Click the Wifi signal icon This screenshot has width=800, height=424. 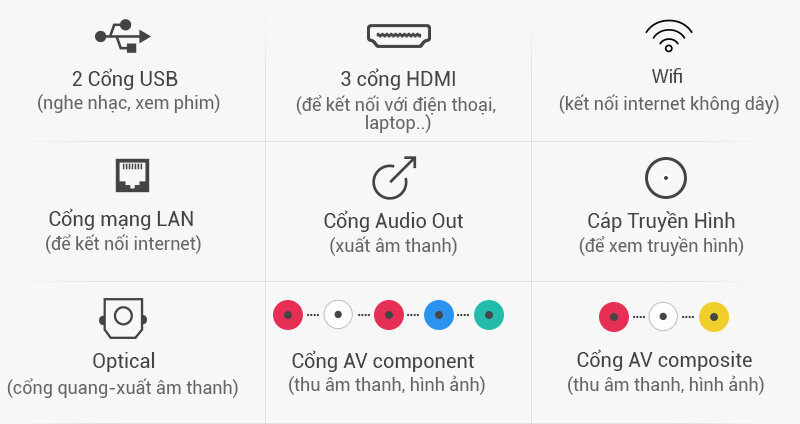click(x=668, y=36)
